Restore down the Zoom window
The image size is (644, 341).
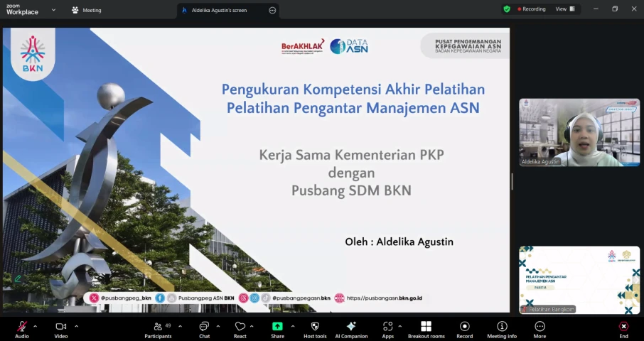[x=615, y=9]
